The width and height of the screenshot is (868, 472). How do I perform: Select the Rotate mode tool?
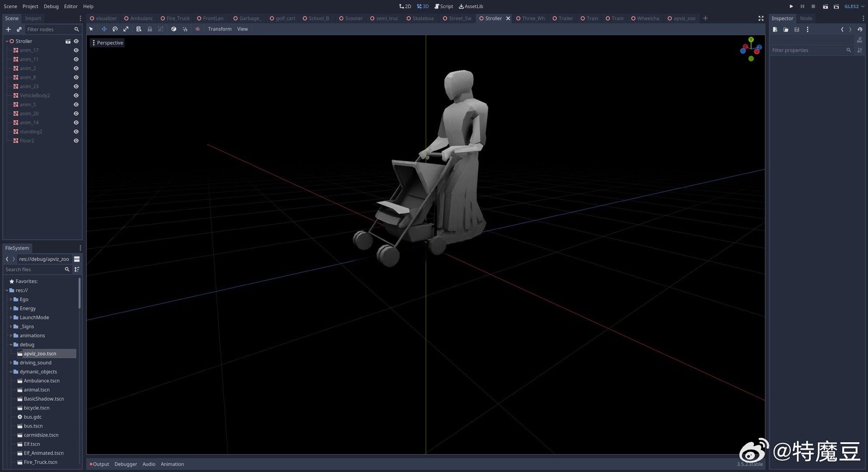pos(115,29)
